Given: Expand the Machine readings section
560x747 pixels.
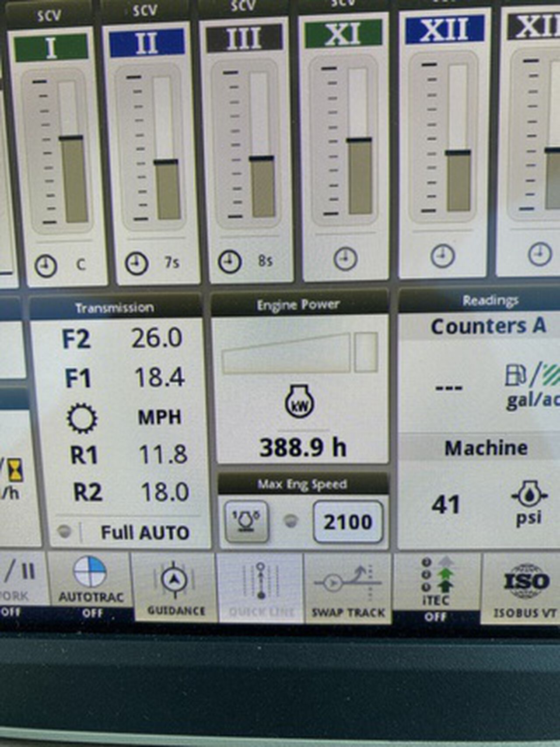Looking at the screenshot, I should click(486, 448).
